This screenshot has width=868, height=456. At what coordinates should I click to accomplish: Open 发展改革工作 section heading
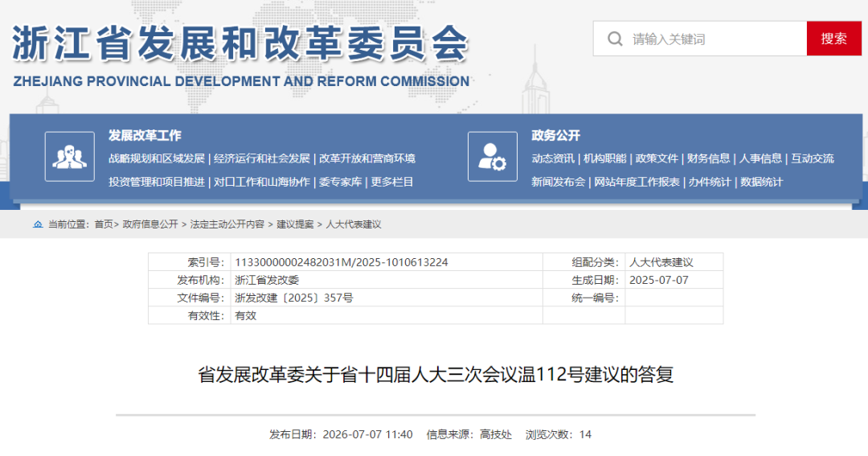(145, 135)
